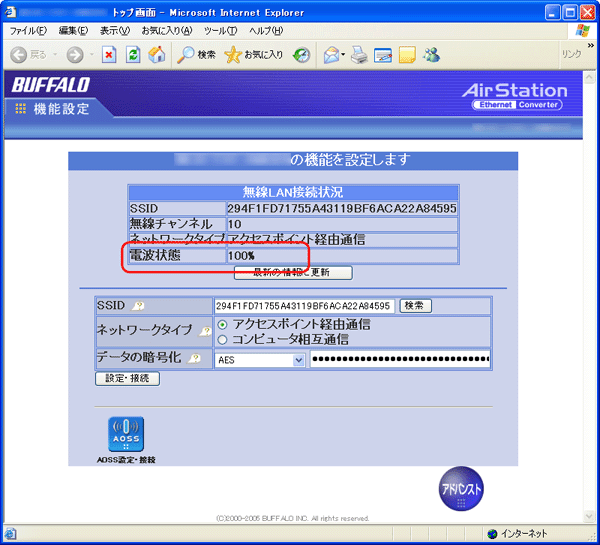
Task: Click the 最新の情報に更新 refresh button
Action: tap(292, 272)
